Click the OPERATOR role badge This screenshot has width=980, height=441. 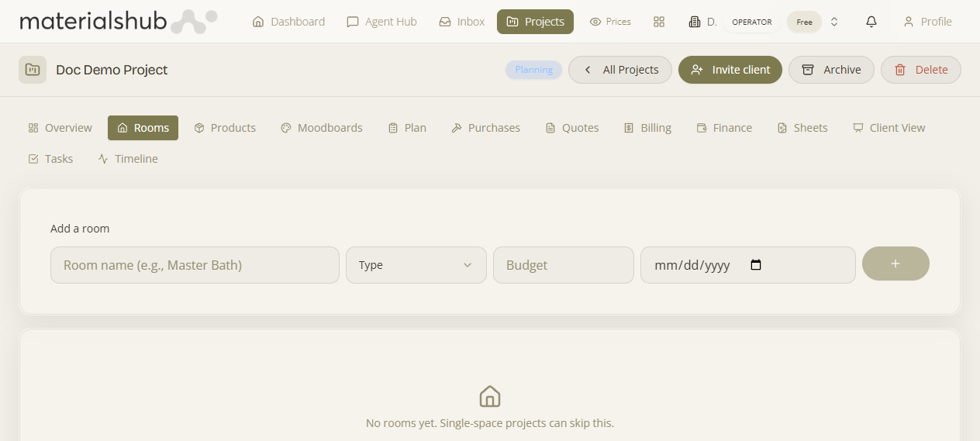click(x=752, y=22)
